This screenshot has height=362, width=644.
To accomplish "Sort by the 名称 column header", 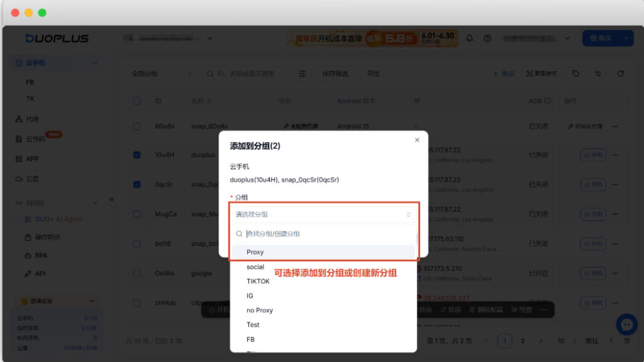I will click(x=201, y=101).
